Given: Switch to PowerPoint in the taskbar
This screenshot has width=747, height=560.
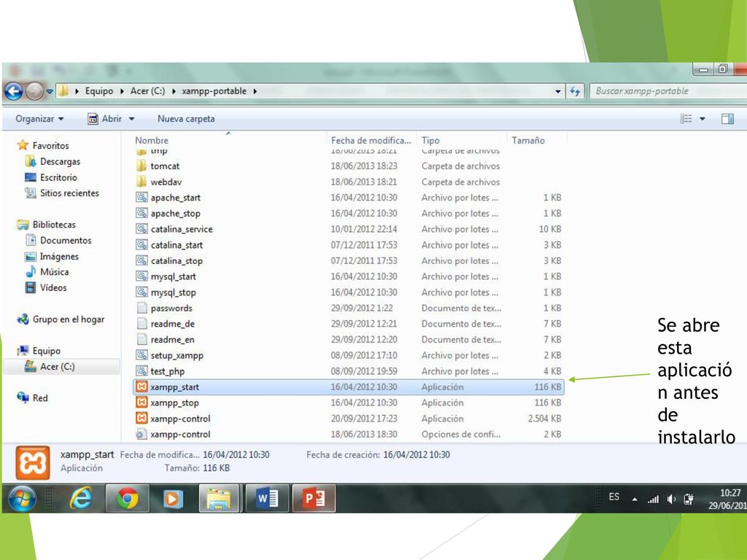Looking at the screenshot, I should point(314,499).
